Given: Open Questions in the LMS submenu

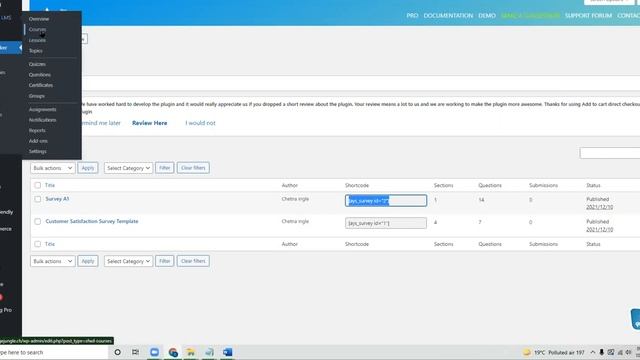Looking at the screenshot, I should 40,75.
